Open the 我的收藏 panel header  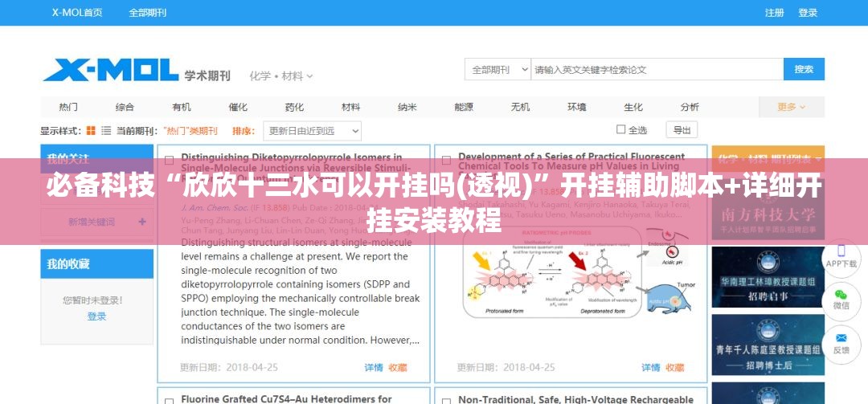97,264
